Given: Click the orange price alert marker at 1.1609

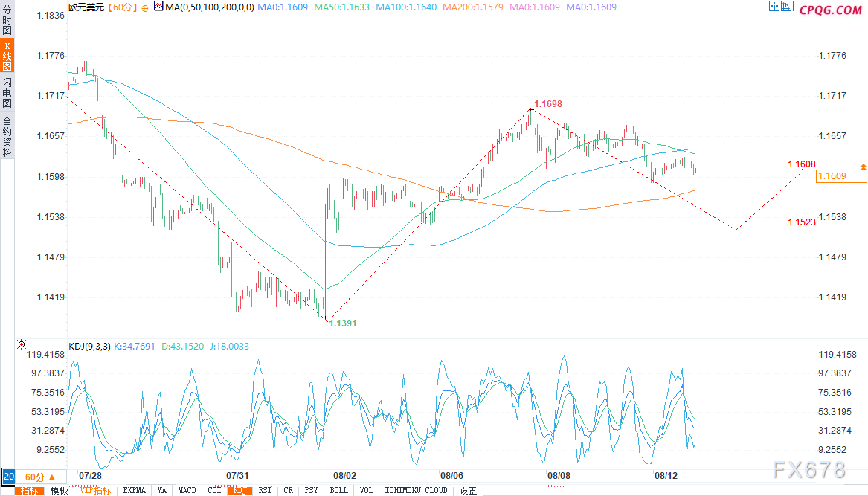Looking at the screenshot, I should click(x=863, y=165).
